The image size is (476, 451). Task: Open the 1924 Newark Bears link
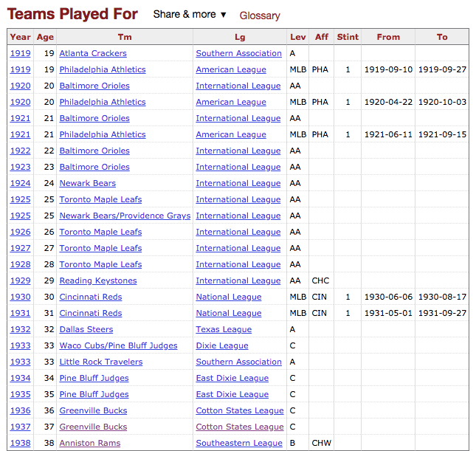tap(88, 183)
